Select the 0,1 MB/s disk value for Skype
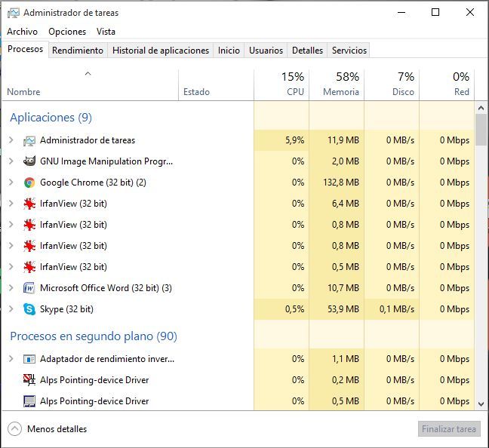The width and height of the screenshot is (489, 448). pyautogui.click(x=392, y=309)
